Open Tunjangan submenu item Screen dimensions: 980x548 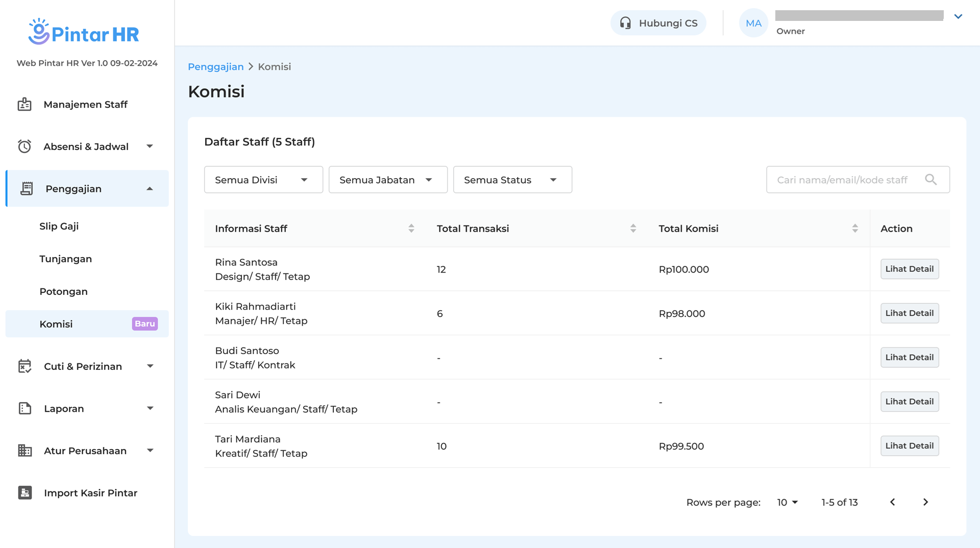(x=66, y=259)
